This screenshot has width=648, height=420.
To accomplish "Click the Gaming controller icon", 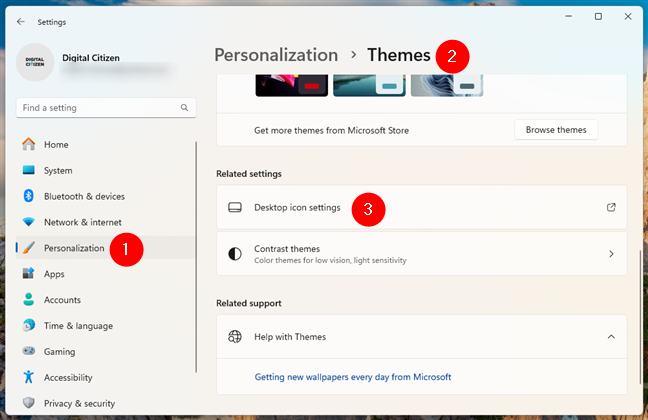I will tap(29, 351).
